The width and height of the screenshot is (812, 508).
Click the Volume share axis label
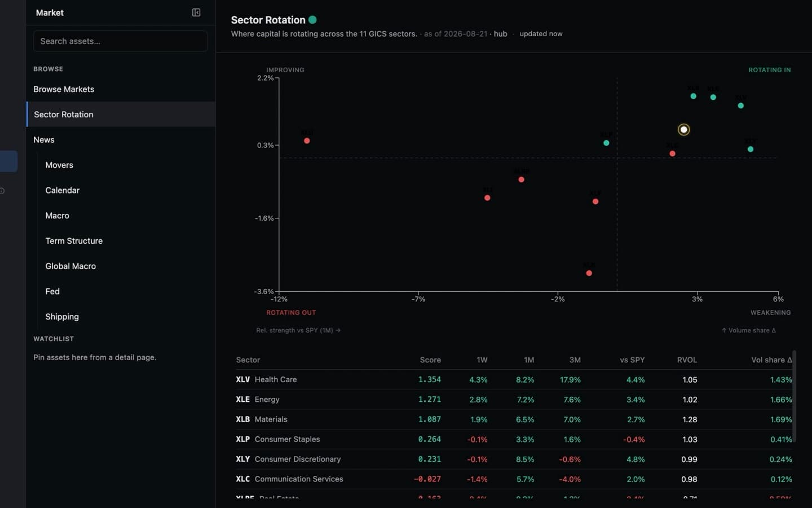click(x=749, y=330)
